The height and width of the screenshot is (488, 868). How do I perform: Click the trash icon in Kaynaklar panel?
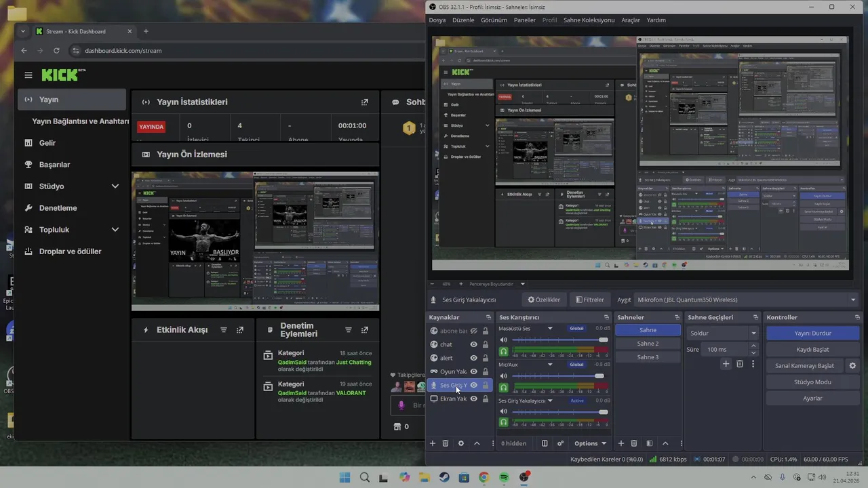point(446,443)
